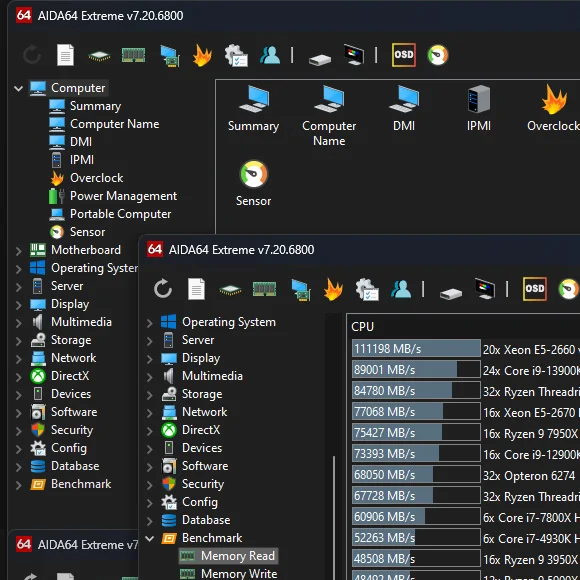The image size is (580, 580).
Task: Click disk drive icon in back window toolbar
Action: click(320, 59)
